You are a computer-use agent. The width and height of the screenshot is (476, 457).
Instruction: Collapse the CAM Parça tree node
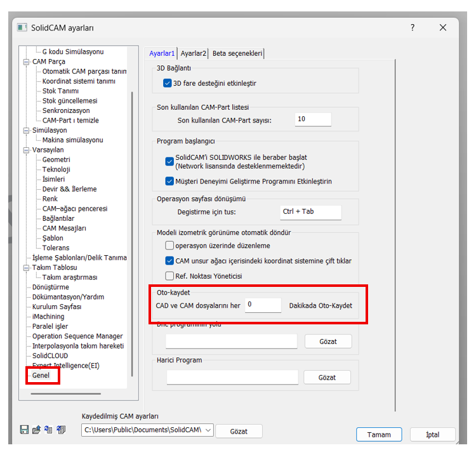(x=27, y=62)
